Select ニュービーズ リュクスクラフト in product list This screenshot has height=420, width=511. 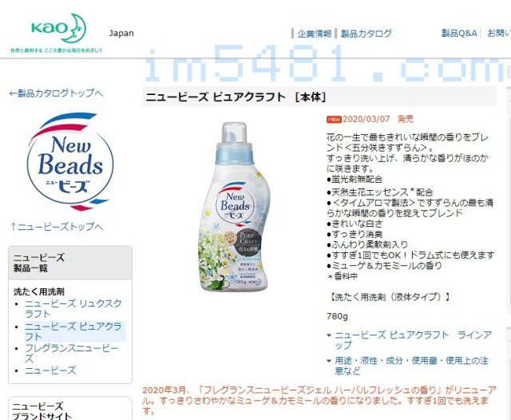coord(73,308)
